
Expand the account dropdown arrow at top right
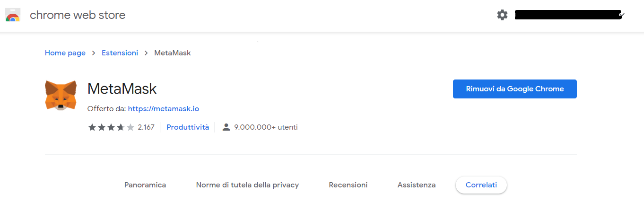point(622,15)
